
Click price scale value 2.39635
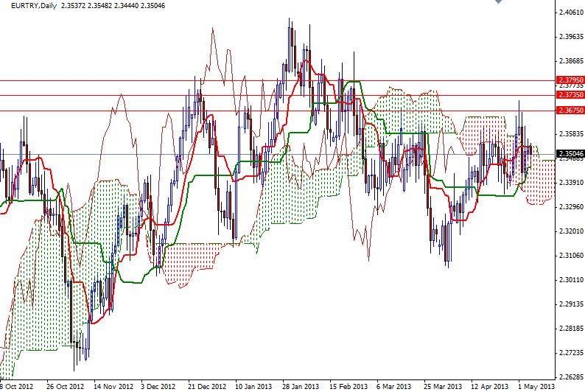click(571, 37)
